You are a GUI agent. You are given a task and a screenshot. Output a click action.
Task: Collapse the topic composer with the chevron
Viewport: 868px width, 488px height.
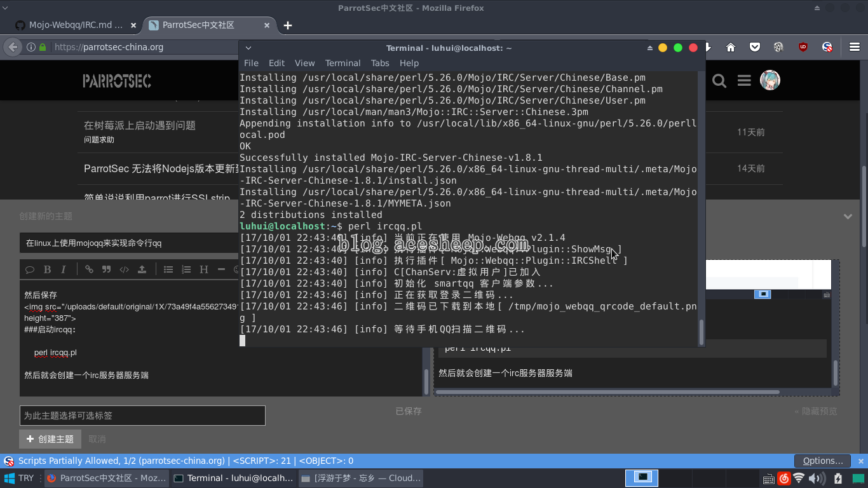(x=848, y=217)
